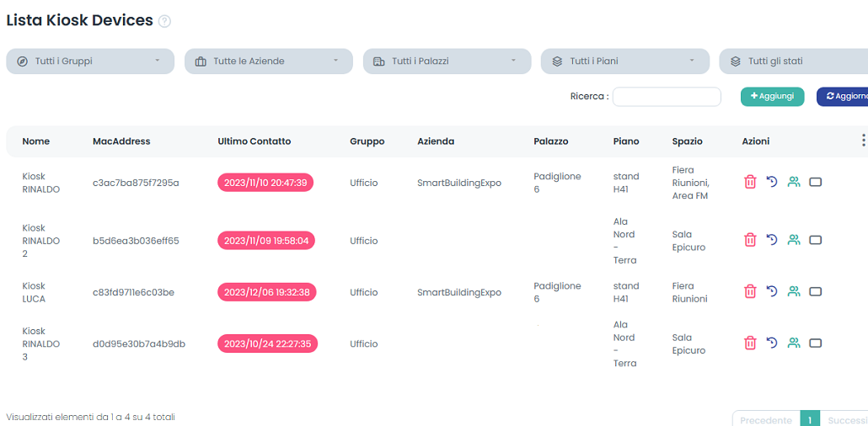Click display icon for Kiosk RINALDO 2
868x426 pixels.
(815, 240)
